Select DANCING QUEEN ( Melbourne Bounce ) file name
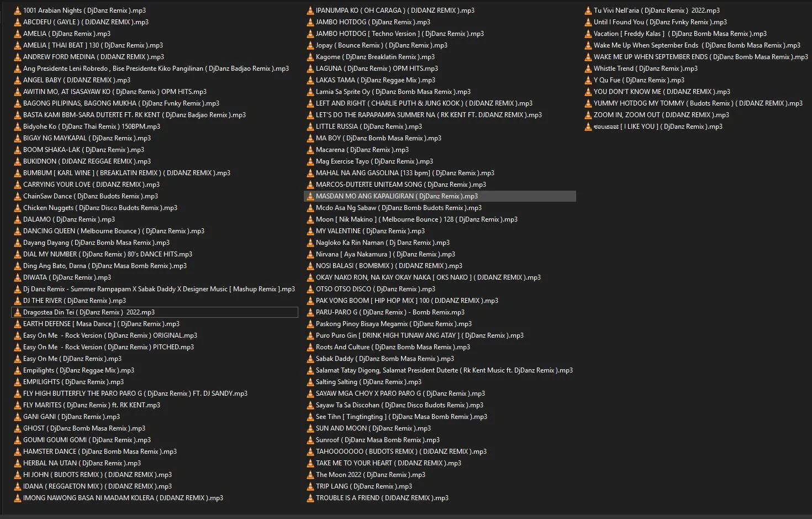The image size is (812, 519). pos(114,231)
